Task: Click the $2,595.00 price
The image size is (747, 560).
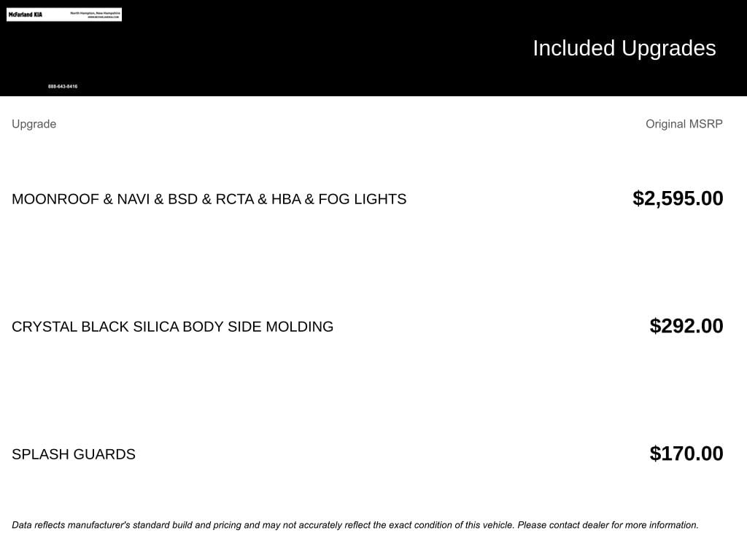Action: click(x=678, y=198)
